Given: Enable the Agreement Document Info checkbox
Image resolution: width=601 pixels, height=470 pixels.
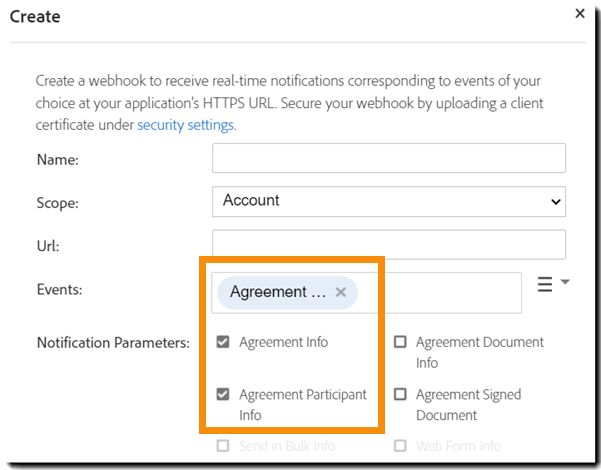Looking at the screenshot, I should tap(400, 342).
